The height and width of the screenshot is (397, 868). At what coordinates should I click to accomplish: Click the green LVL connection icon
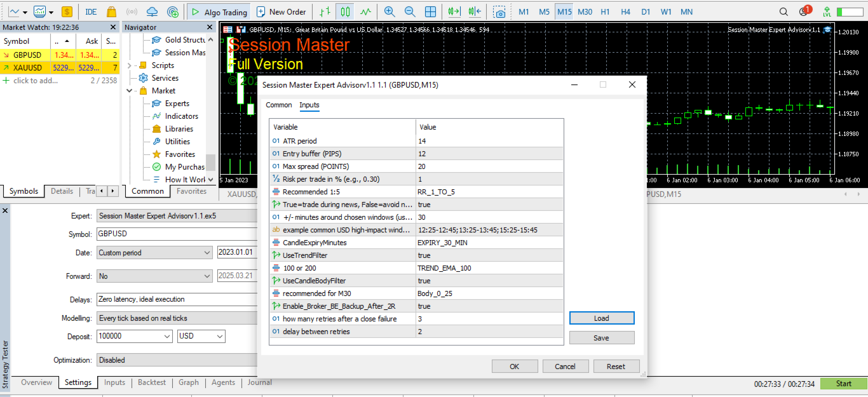coord(827,11)
